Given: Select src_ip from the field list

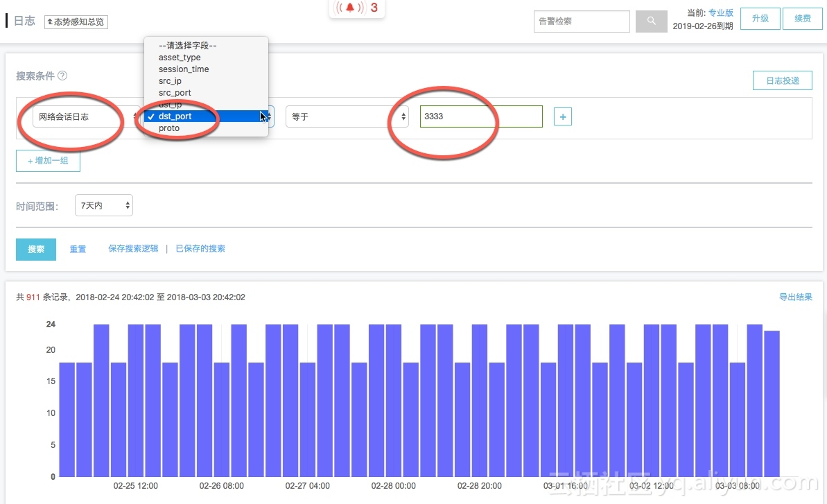Looking at the screenshot, I should [206, 81].
